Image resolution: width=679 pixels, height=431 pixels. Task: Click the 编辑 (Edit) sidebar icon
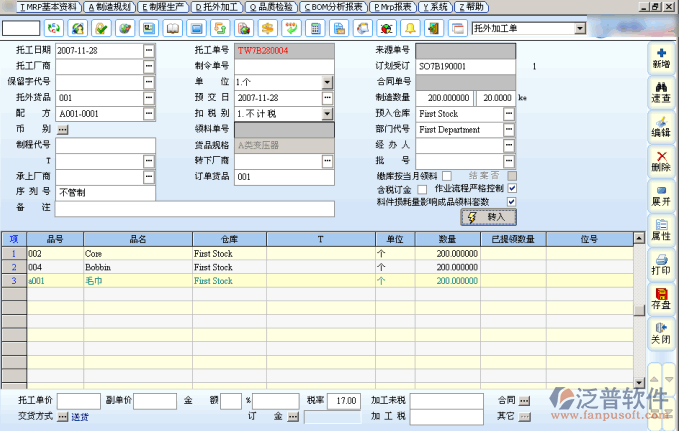point(660,125)
